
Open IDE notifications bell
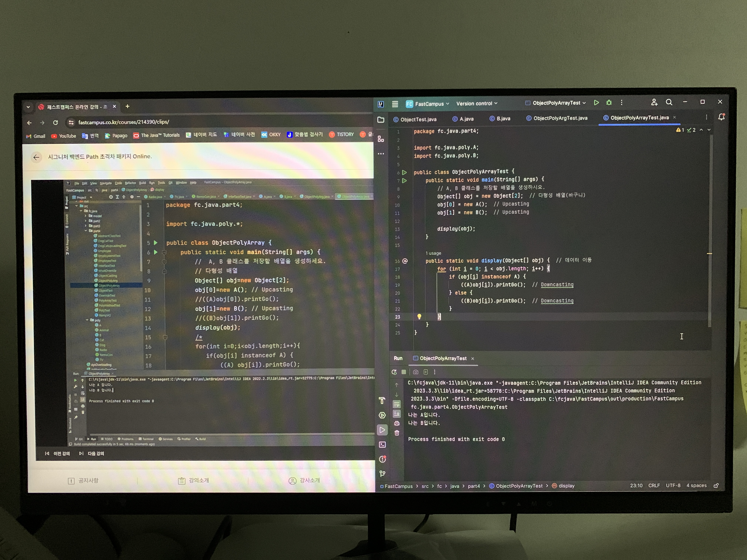[x=721, y=117]
